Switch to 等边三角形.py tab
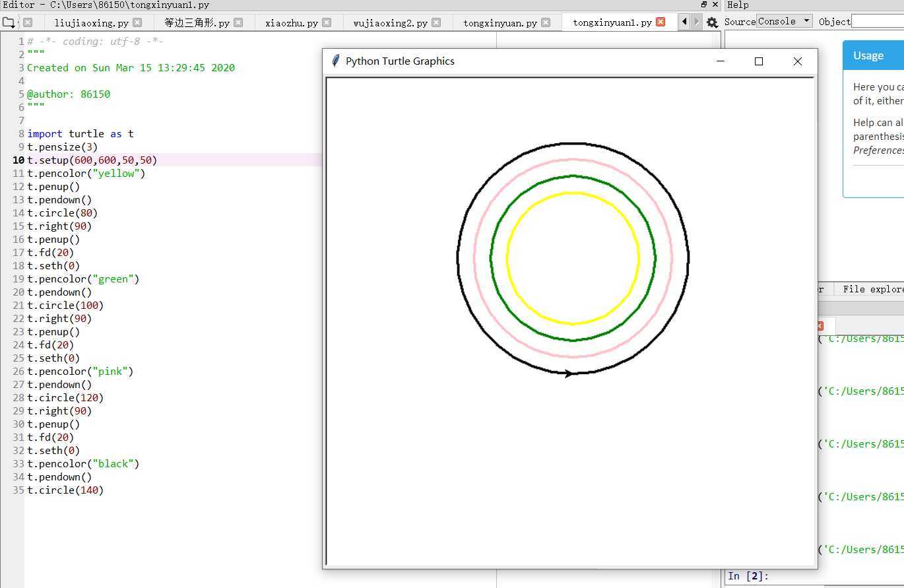 197,22
